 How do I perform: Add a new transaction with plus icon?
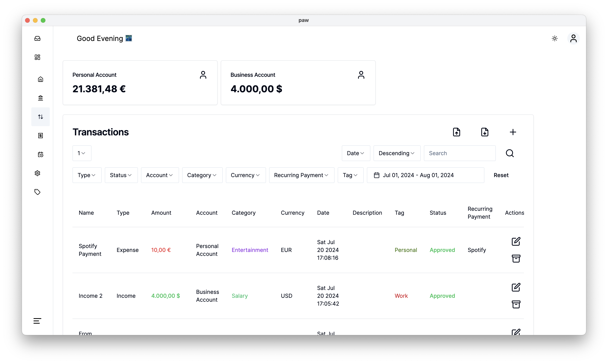[513, 132]
